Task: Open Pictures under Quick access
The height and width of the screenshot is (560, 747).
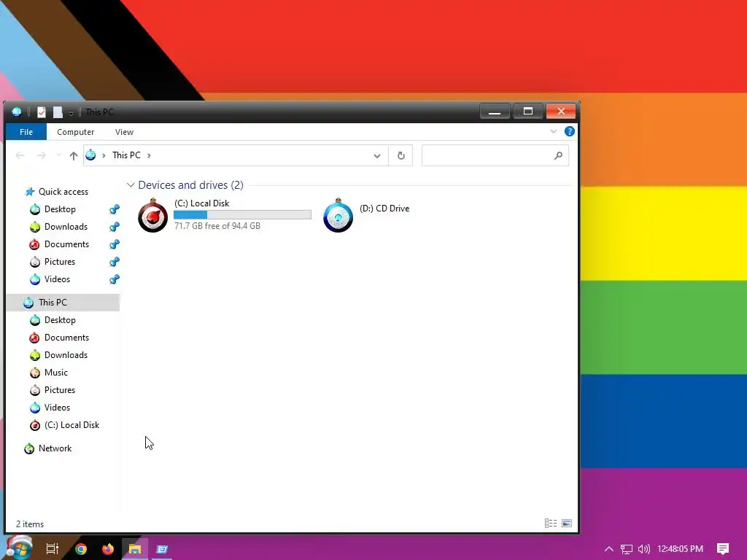Action: 60,262
